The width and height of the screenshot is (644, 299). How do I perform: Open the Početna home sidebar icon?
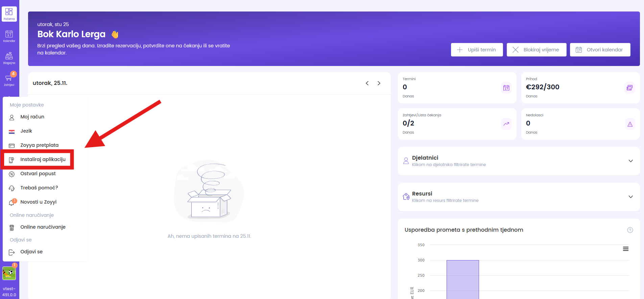9,14
